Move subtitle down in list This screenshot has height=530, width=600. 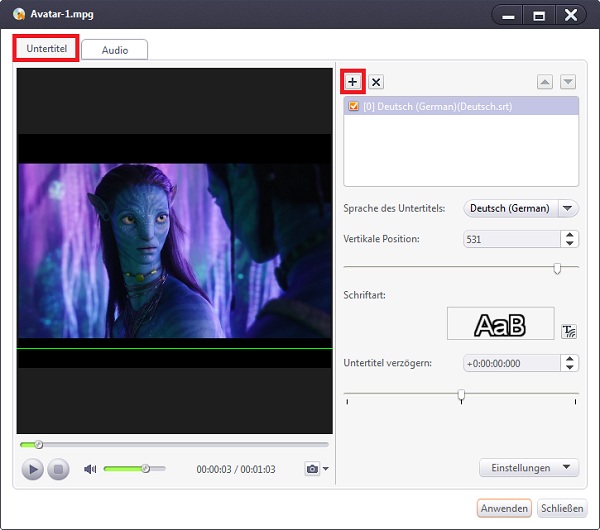(568, 82)
